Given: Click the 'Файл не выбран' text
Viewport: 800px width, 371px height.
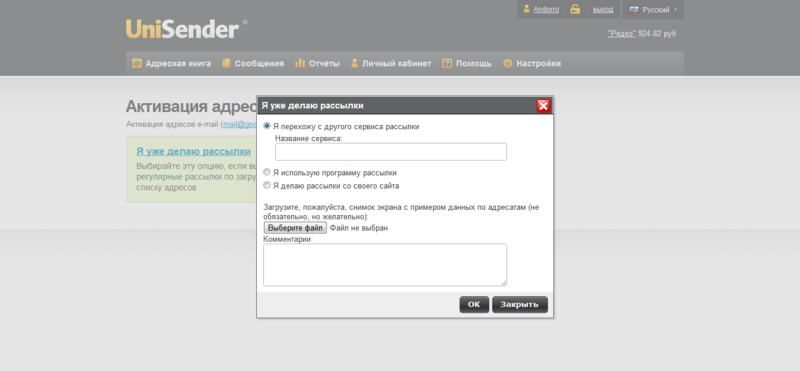Looking at the screenshot, I should [359, 228].
